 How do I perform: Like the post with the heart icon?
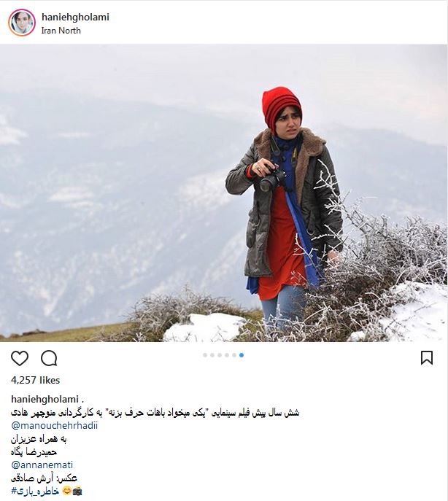pyautogui.click(x=20, y=358)
